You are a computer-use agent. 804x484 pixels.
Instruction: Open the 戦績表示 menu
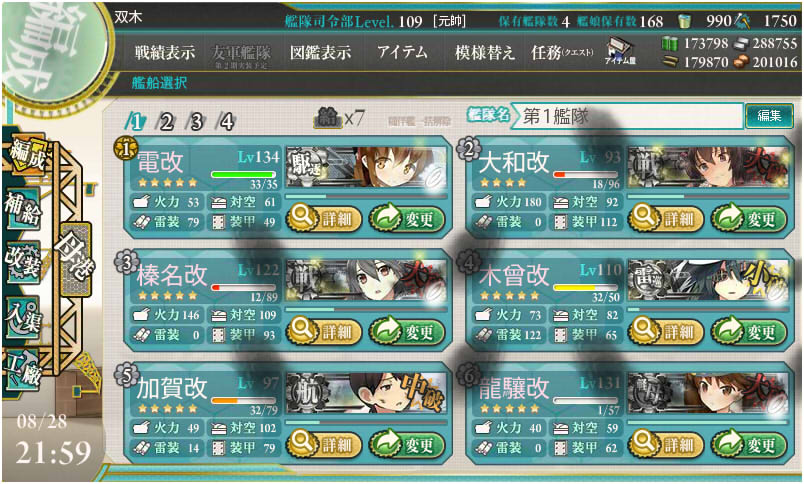tap(165, 52)
